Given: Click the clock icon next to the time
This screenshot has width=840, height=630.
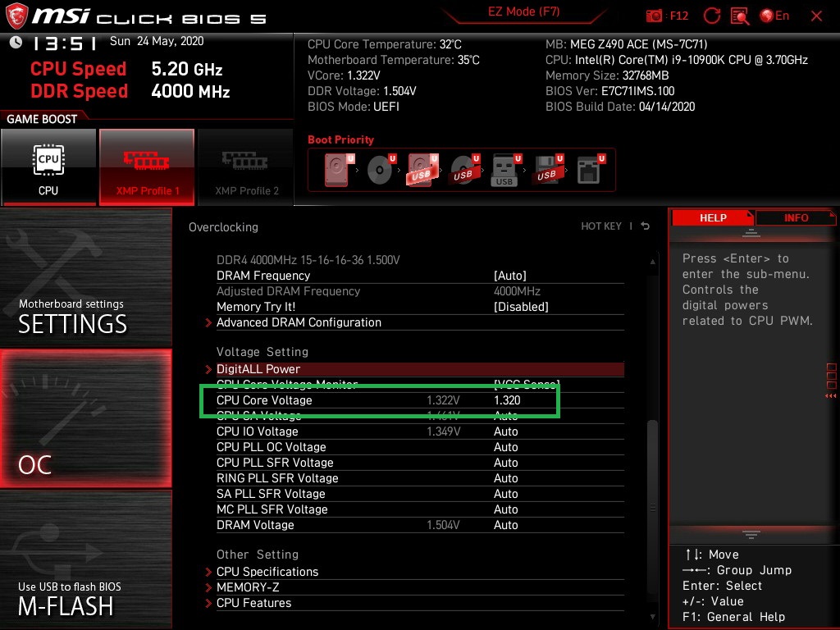Looking at the screenshot, I should tap(16, 42).
